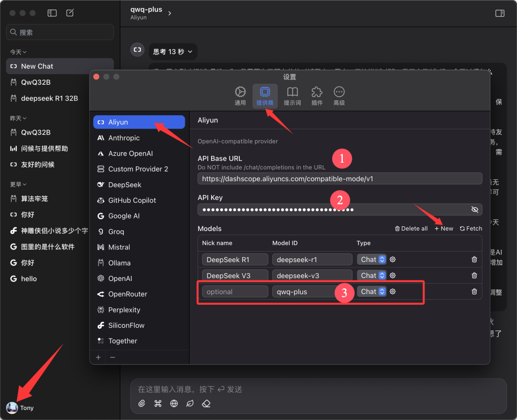
Task: Open Type dropdown for DeepSeek V3
Action: click(x=371, y=275)
